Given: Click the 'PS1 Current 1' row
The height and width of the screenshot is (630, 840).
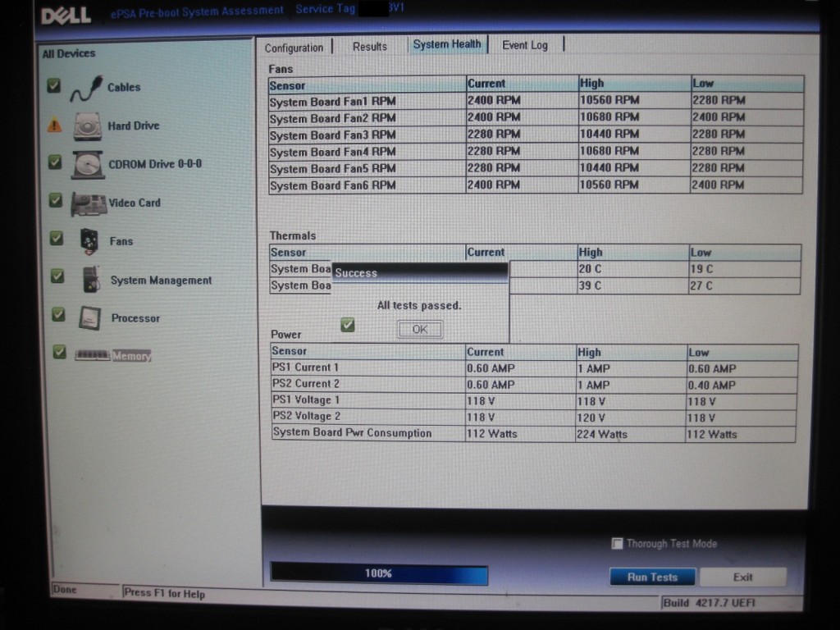Looking at the screenshot, I should (x=534, y=368).
